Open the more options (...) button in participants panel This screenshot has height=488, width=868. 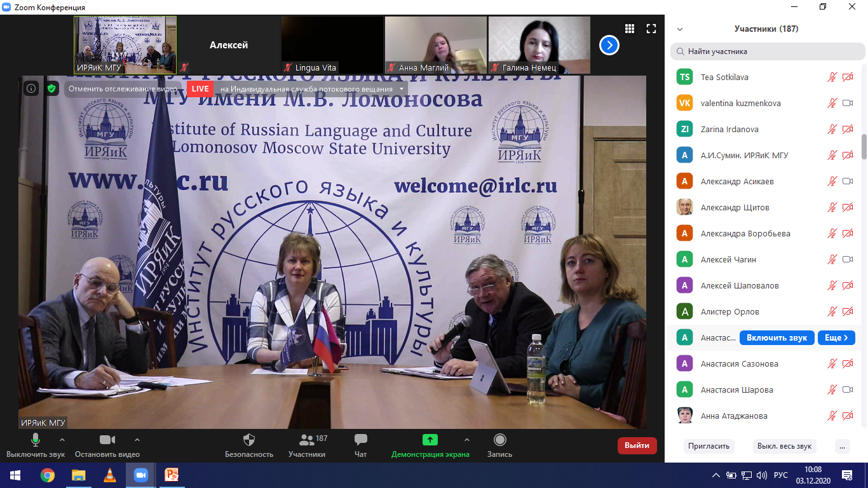tap(843, 446)
